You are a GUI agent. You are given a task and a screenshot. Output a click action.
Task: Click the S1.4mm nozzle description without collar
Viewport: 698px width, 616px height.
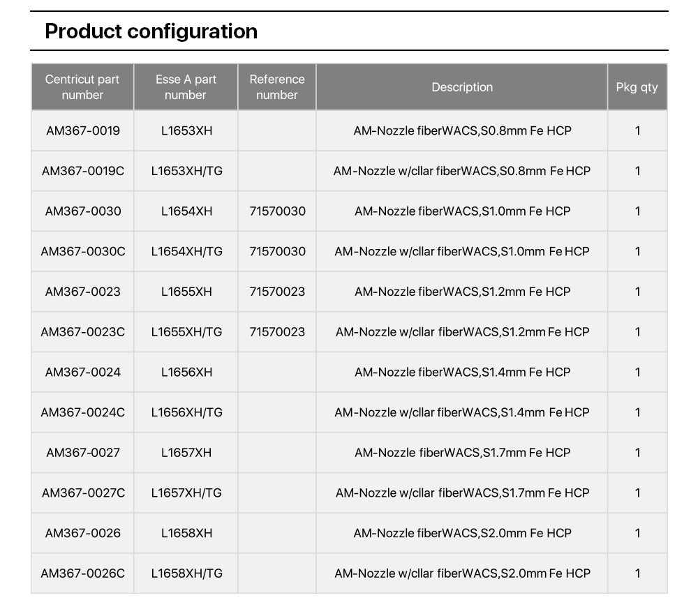click(x=462, y=373)
